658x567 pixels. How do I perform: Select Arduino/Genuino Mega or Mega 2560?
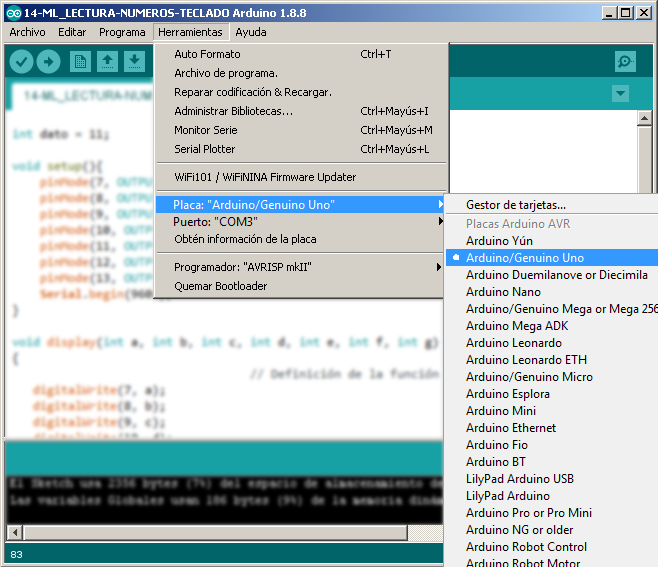(551, 309)
